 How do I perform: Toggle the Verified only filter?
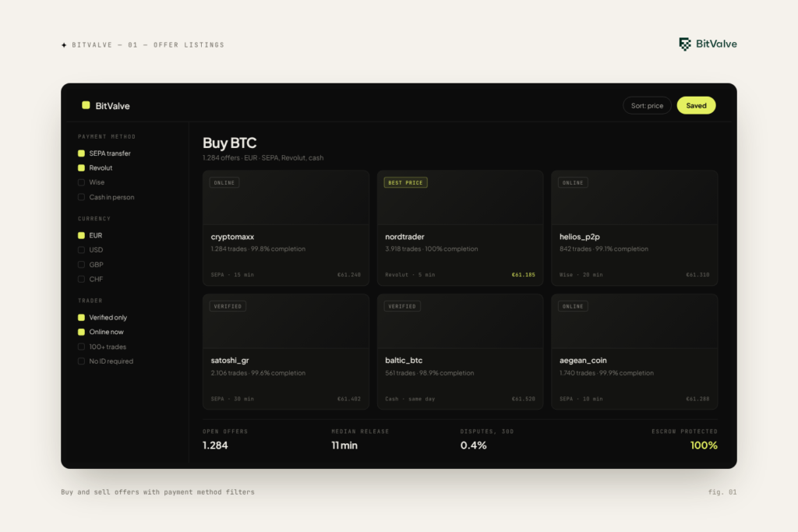click(x=81, y=317)
